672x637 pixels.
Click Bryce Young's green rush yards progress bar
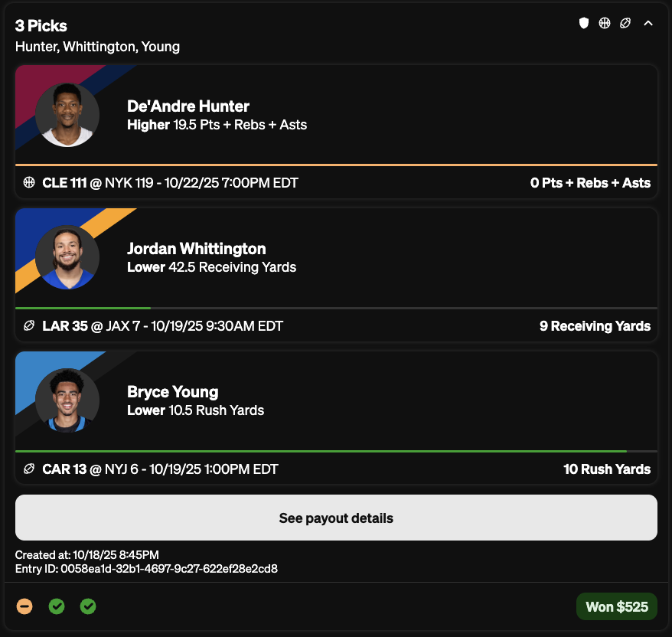pyautogui.click(x=321, y=451)
